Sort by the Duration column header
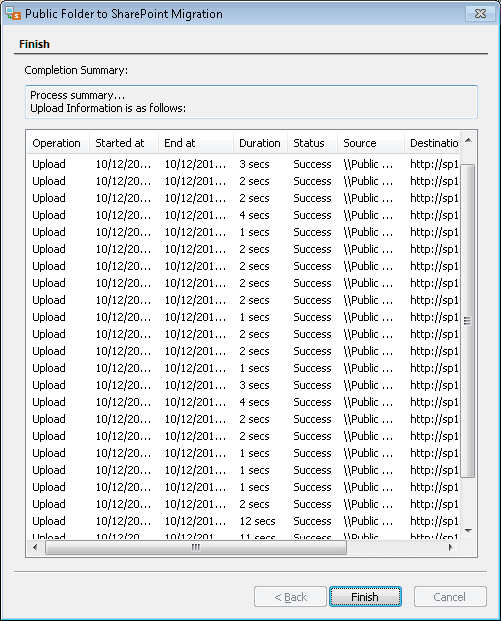 (x=260, y=143)
